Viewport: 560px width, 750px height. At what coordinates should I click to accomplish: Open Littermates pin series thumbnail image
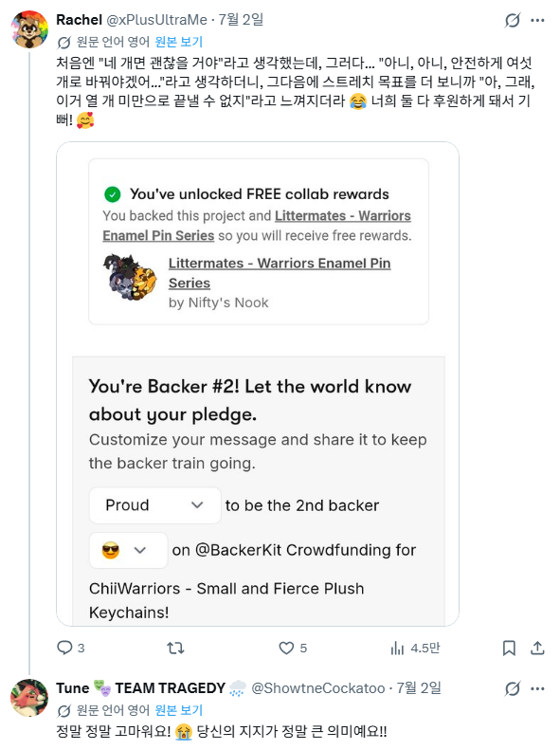130,278
